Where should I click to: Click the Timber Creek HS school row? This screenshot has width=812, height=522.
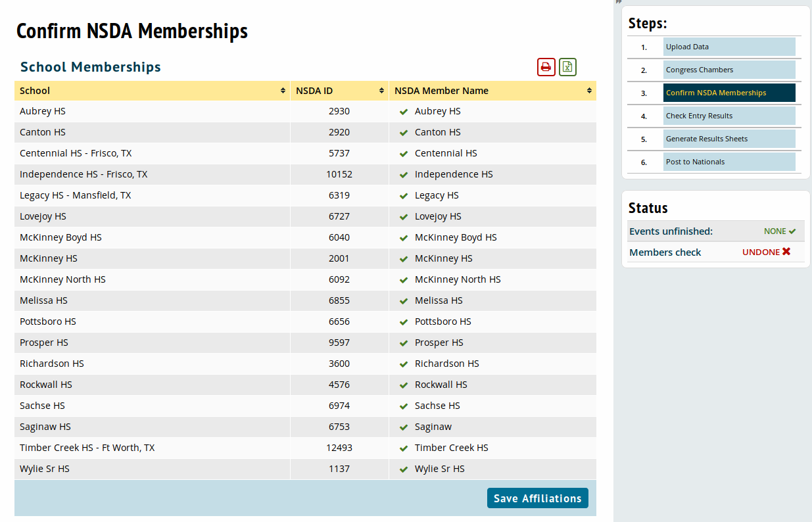(x=87, y=448)
